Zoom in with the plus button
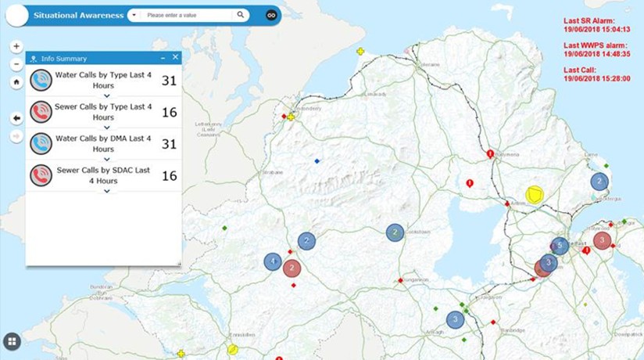644x360 pixels. coord(16,46)
